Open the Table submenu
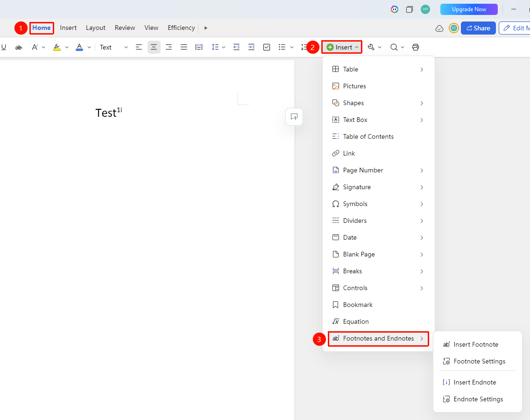The image size is (530, 420). 378,69
